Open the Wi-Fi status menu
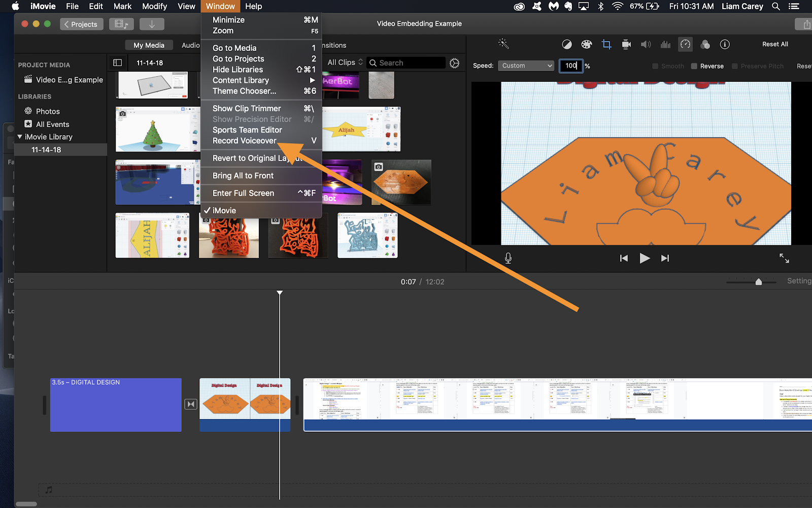This screenshot has width=812, height=508. click(618, 6)
